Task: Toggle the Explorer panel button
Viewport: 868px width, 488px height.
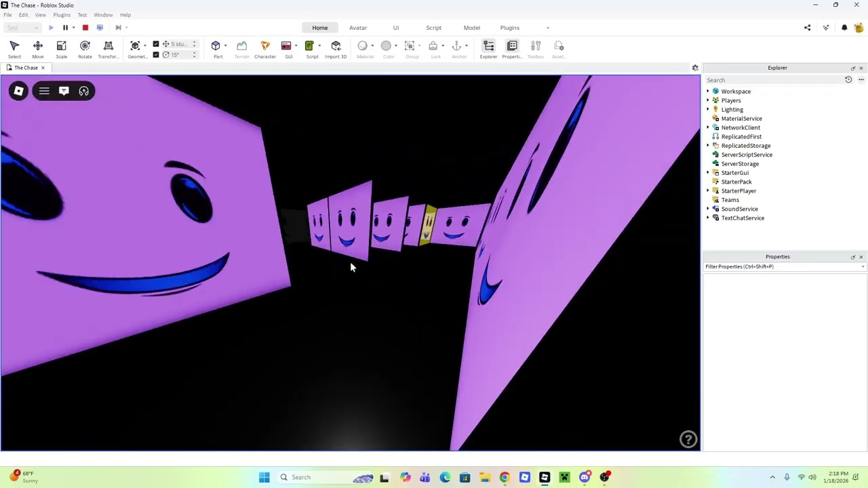Action: [x=488, y=49]
